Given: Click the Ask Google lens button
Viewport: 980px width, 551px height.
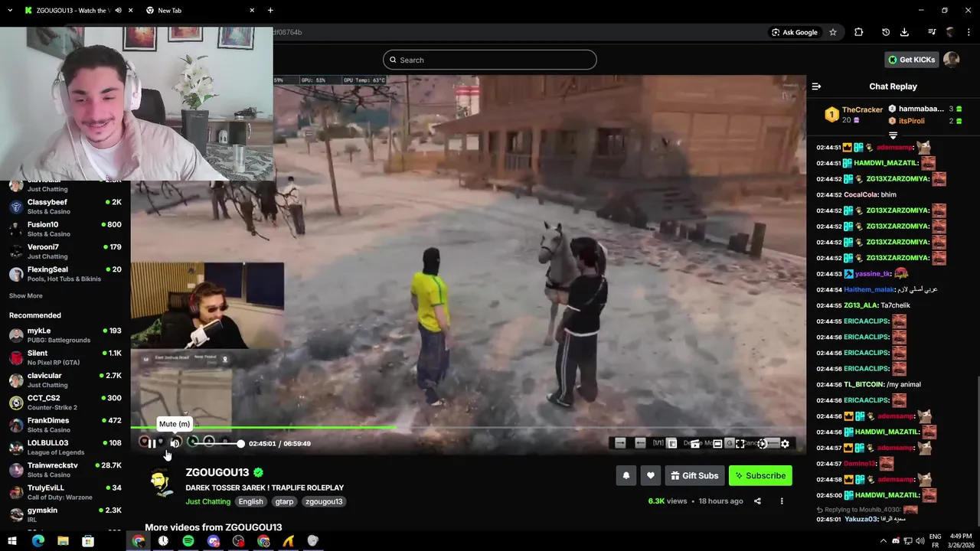Looking at the screenshot, I should 795,32.
